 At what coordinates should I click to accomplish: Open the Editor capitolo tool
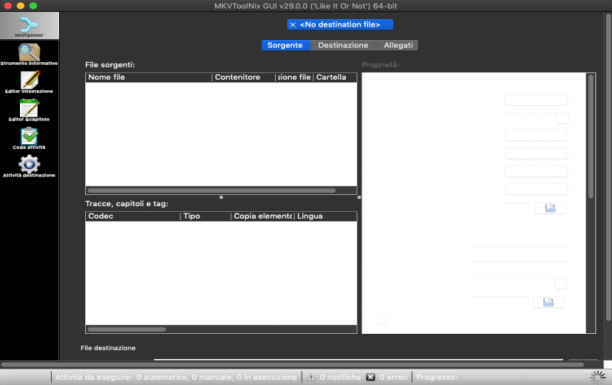pos(29,110)
